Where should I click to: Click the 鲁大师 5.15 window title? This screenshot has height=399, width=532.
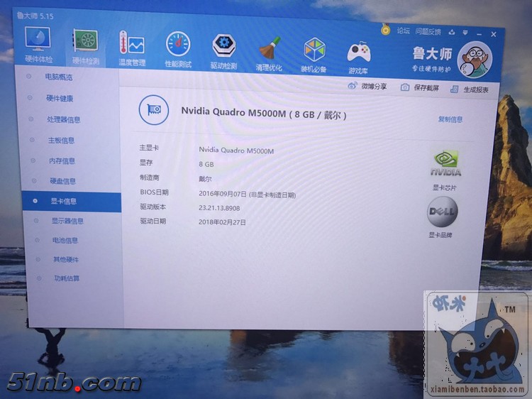click(x=35, y=16)
